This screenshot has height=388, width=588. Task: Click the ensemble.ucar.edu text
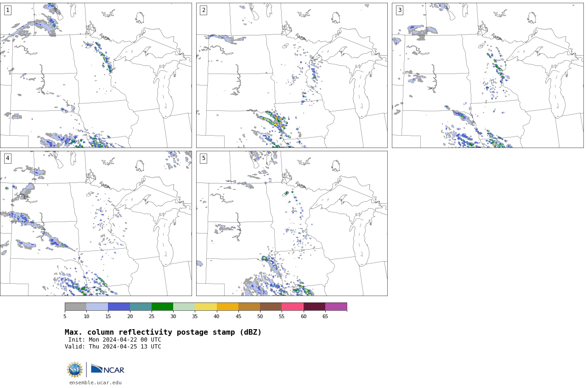[x=96, y=382]
